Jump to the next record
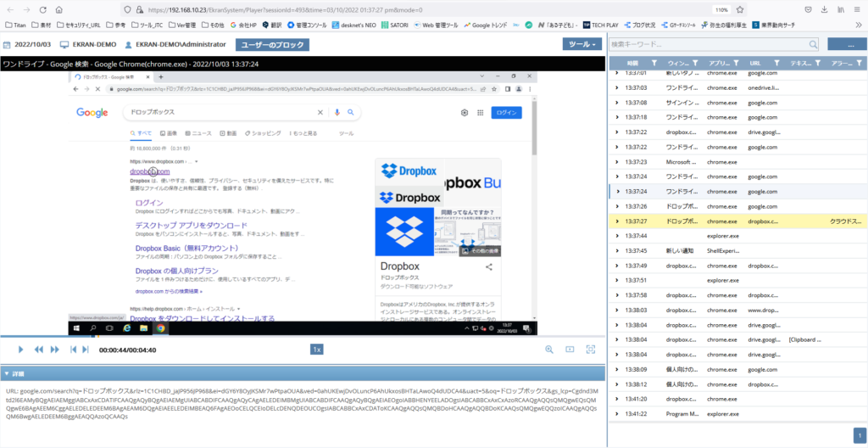 click(x=86, y=350)
